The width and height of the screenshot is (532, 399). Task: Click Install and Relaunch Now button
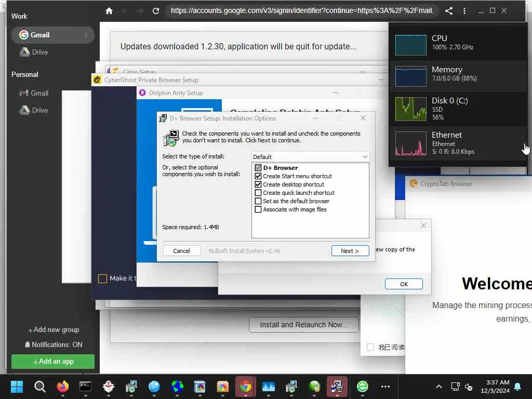(303, 325)
